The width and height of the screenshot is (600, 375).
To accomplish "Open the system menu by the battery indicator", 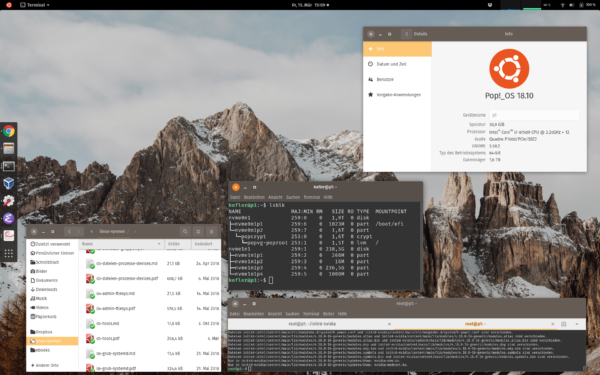I will tap(588, 5).
